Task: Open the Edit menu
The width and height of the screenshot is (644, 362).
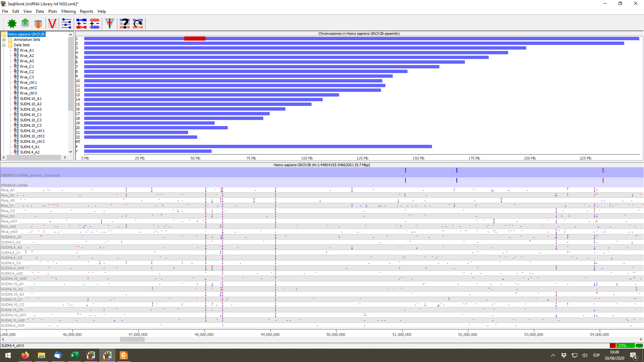Action: [16, 11]
